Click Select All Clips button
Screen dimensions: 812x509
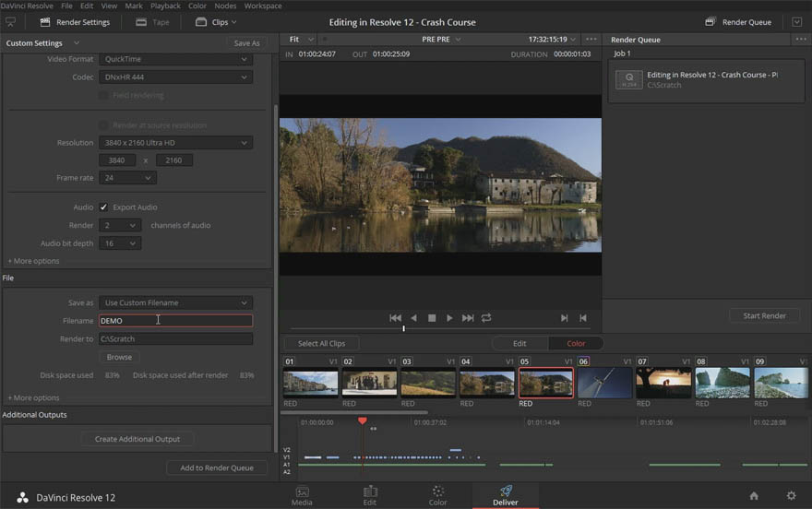tap(322, 343)
